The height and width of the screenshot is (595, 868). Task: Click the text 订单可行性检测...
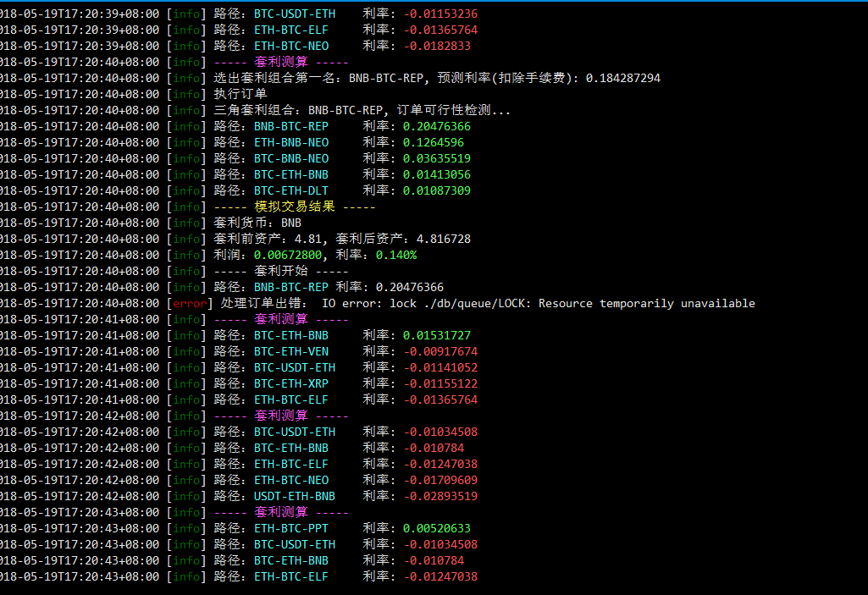tap(445, 110)
